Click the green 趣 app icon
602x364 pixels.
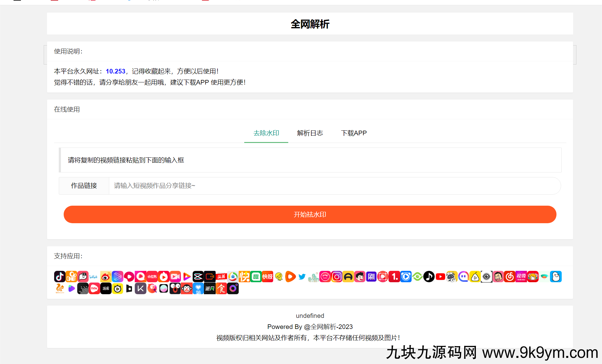point(256,277)
